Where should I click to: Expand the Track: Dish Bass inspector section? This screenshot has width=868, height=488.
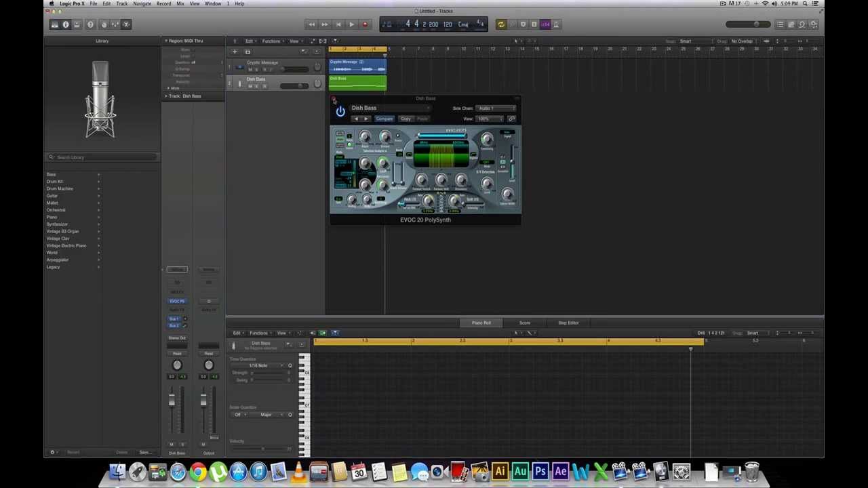pos(165,96)
